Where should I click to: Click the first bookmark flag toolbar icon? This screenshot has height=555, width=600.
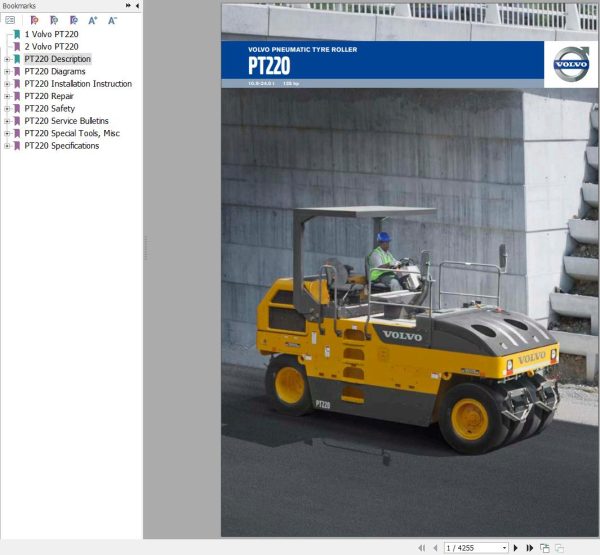[34, 20]
